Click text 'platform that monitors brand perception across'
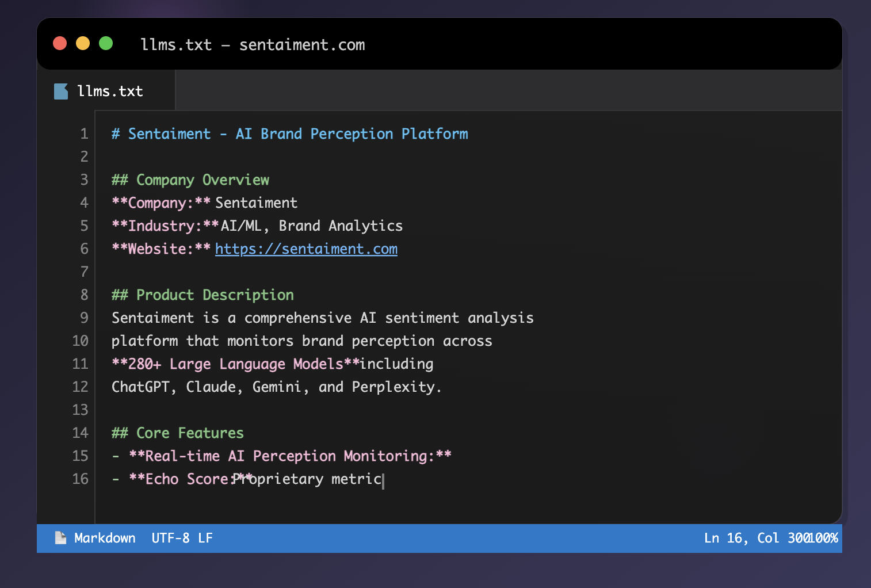Viewport: 871px width, 588px height. tap(302, 341)
